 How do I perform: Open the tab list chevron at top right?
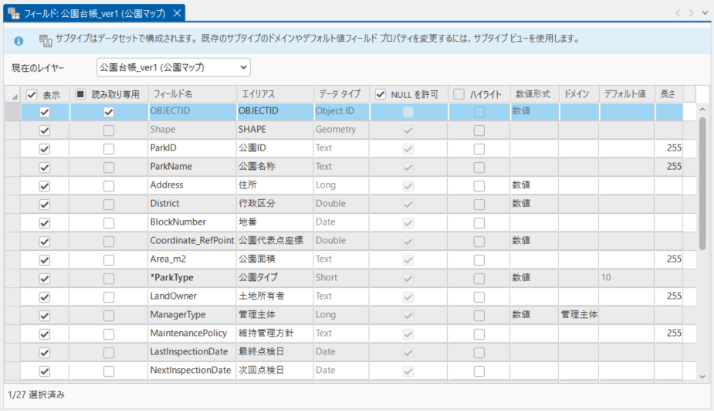point(705,13)
